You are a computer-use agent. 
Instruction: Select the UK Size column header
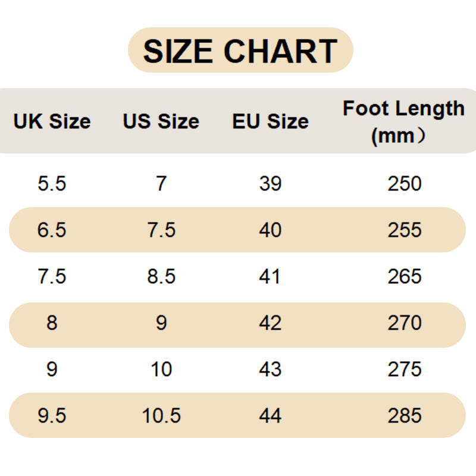tap(52, 121)
